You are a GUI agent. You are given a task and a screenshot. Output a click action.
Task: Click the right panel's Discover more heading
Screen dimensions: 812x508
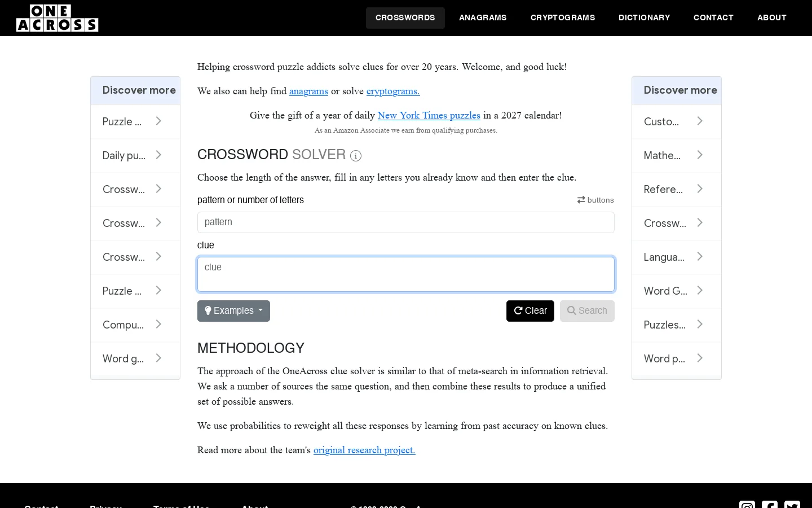[680, 90]
